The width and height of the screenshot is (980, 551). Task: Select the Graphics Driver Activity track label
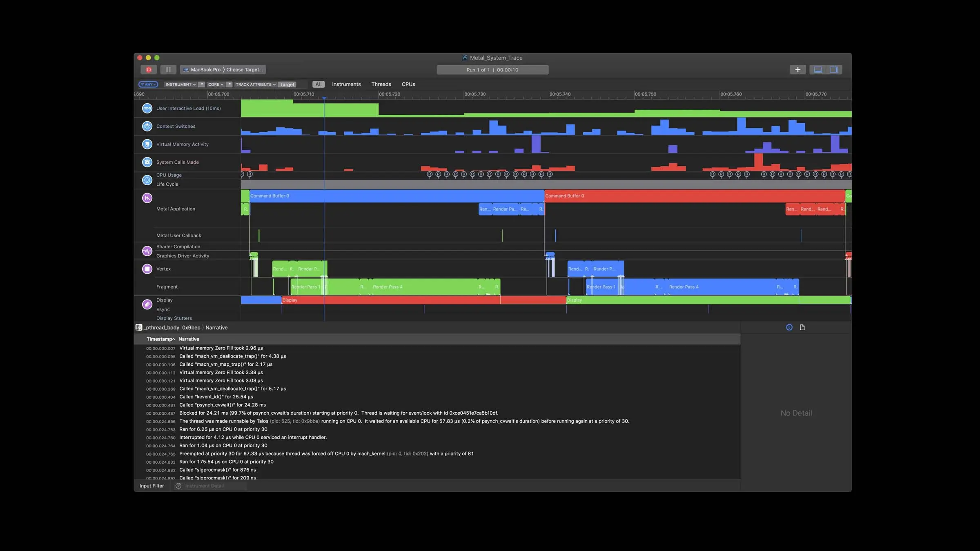pyautogui.click(x=183, y=256)
